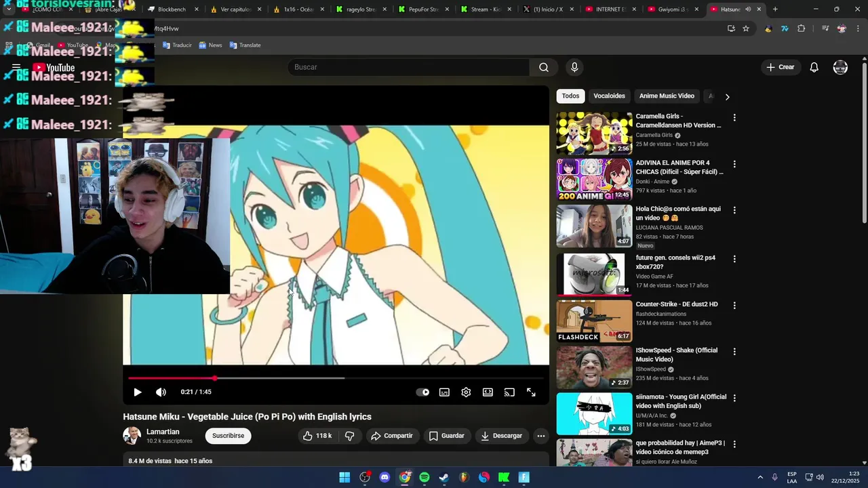
Task: Mute the video with the speaker icon
Action: tap(161, 392)
